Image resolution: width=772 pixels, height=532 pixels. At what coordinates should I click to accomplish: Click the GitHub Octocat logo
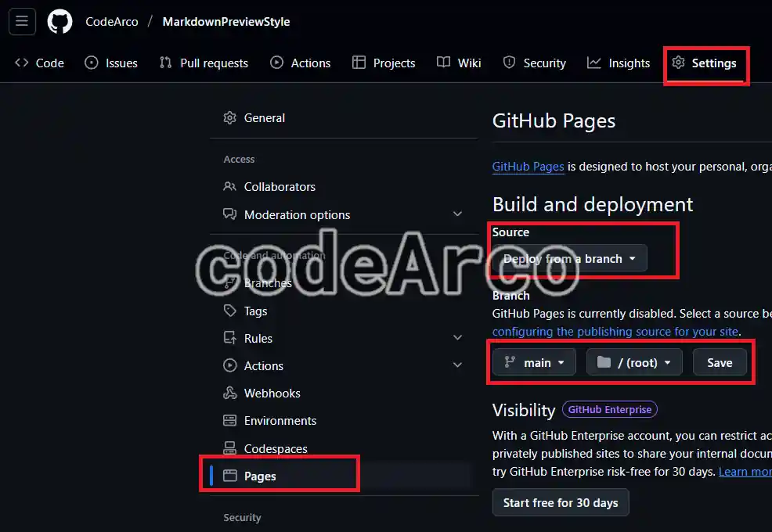pos(60,22)
